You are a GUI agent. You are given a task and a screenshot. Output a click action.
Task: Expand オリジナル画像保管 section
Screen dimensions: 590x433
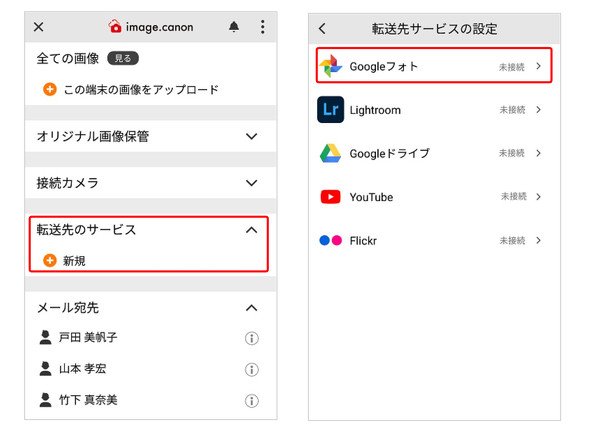point(251,136)
